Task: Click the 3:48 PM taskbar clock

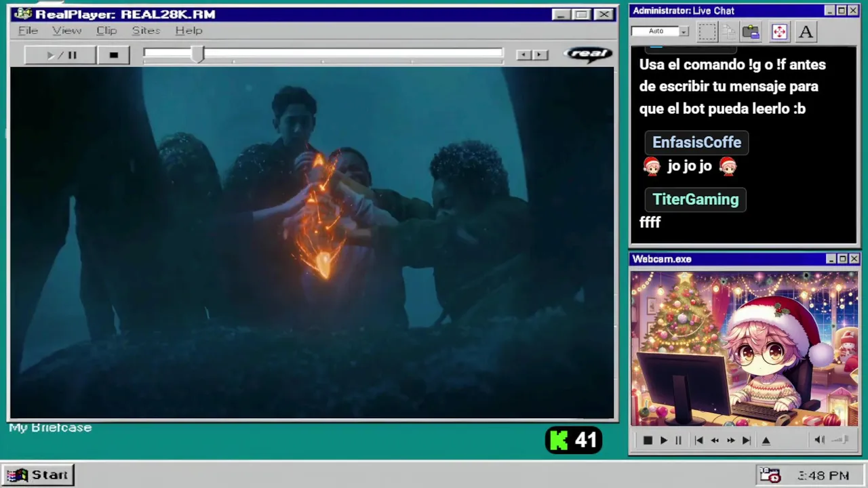Action: (823, 476)
